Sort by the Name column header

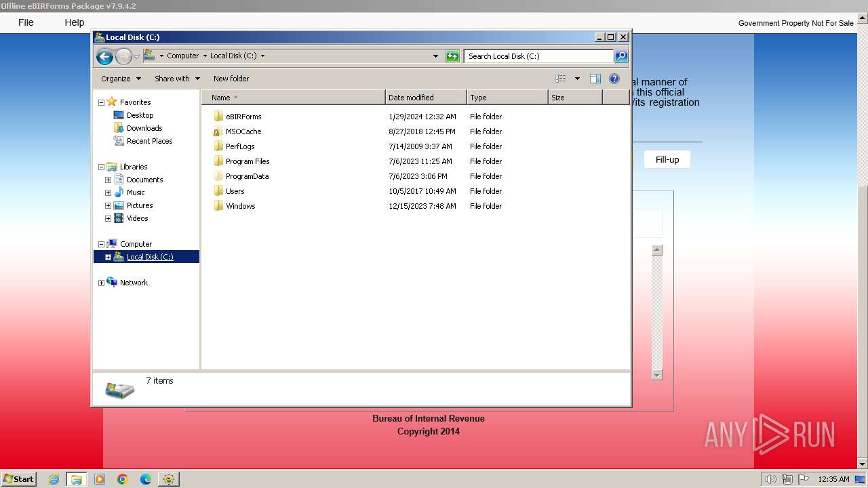point(293,98)
